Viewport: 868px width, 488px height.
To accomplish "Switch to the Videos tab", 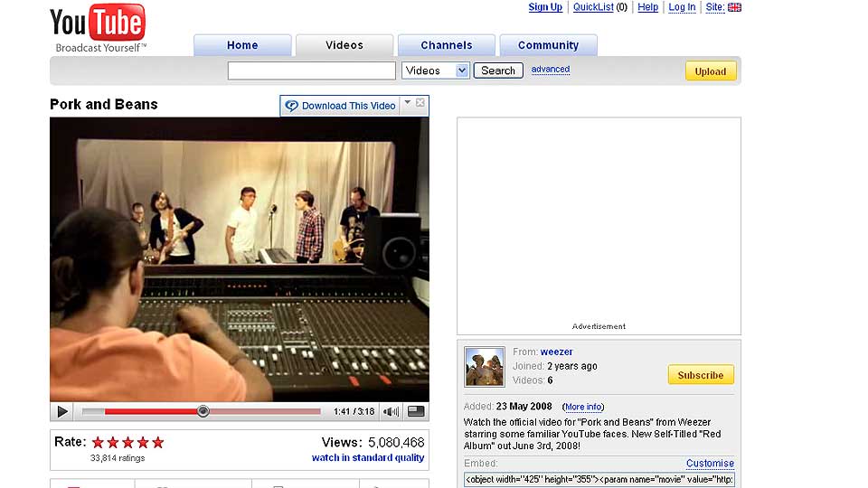I will click(344, 45).
